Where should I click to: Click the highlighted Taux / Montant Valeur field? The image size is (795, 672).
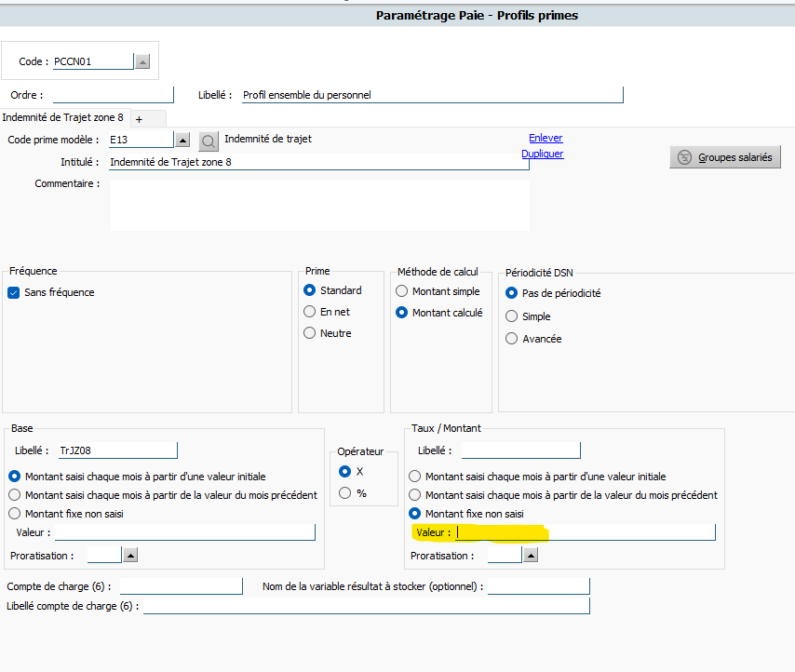click(x=586, y=532)
